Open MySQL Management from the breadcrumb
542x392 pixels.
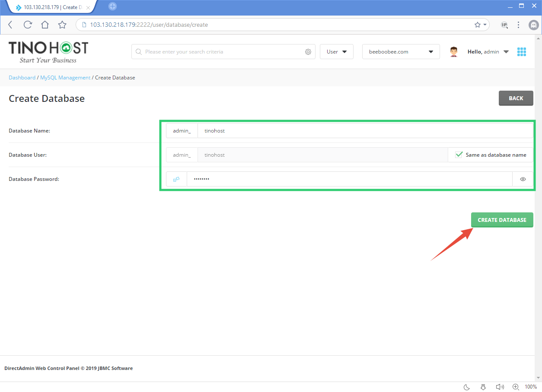click(x=65, y=77)
